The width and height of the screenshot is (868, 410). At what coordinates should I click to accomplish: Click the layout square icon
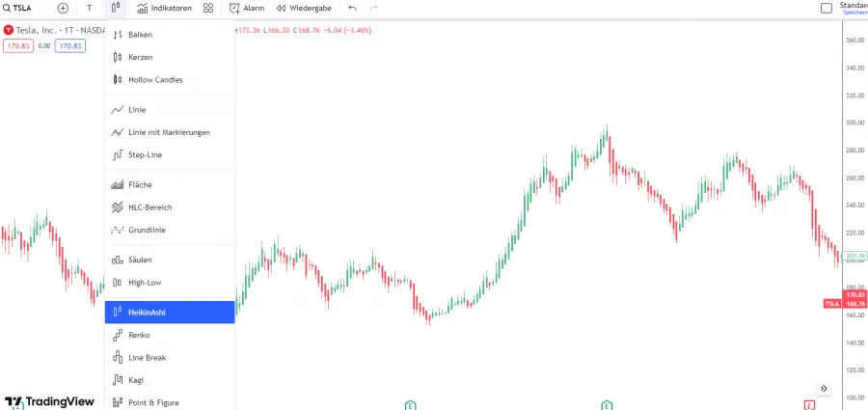(826, 9)
